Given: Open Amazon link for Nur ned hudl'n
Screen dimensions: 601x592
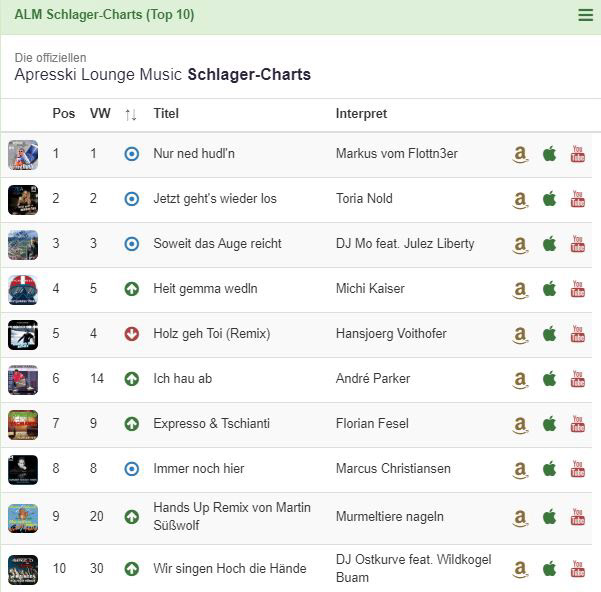Looking at the screenshot, I should point(520,154).
